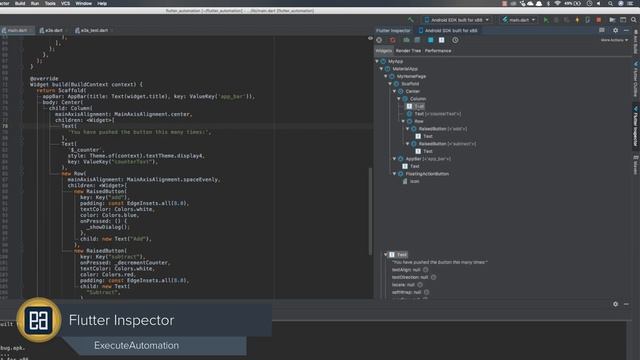Toggle slow animations with the clock icon in the inspector
Image resolution: width=640 pixels, height=360 pixels.
click(455, 40)
